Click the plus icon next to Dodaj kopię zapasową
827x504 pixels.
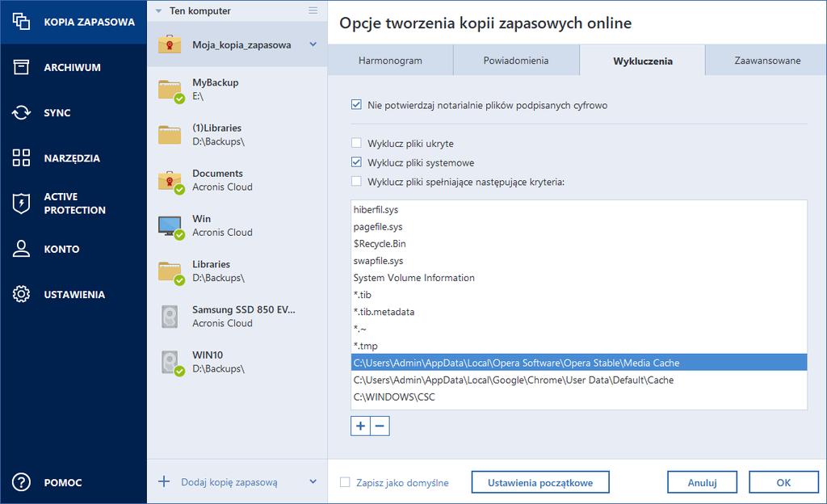tap(164, 481)
